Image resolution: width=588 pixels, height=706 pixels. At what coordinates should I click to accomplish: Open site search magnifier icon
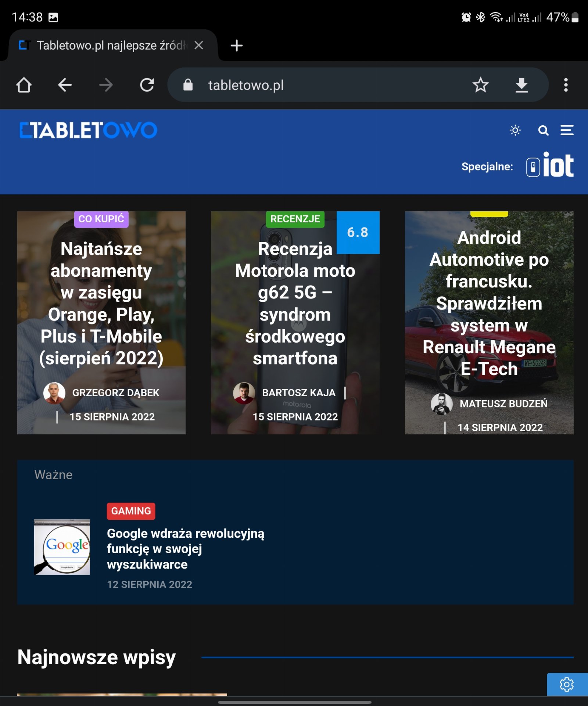tap(543, 130)
